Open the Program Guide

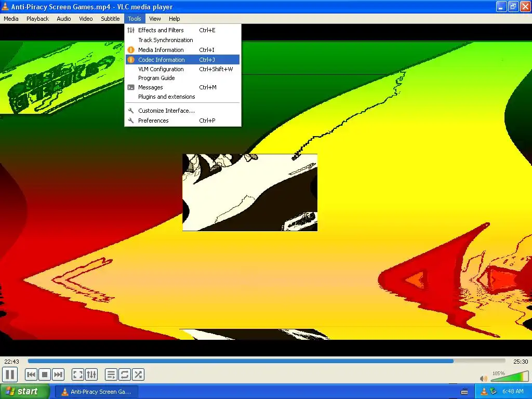tap(182, 78)
